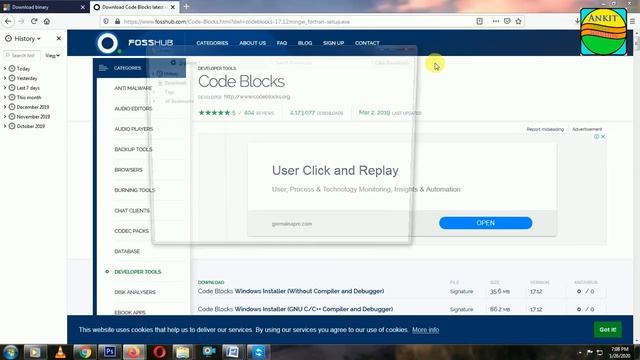Click the FossHub logo
Viewport: 640px width, 360px height.
[x=135, y=43]
